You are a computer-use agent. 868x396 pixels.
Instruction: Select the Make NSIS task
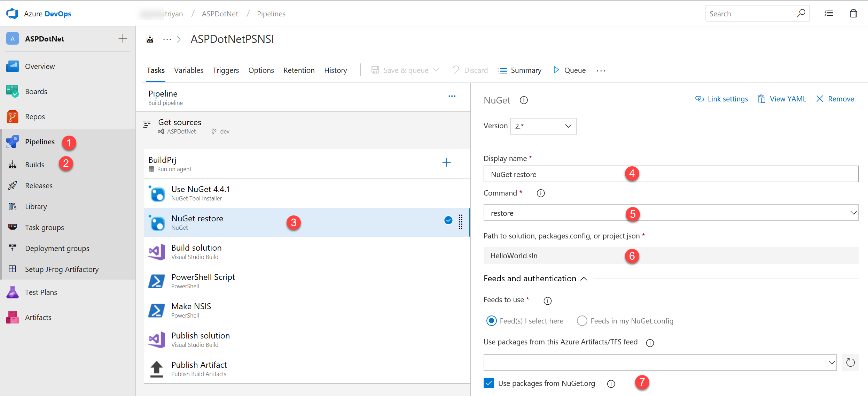[307, 310]
